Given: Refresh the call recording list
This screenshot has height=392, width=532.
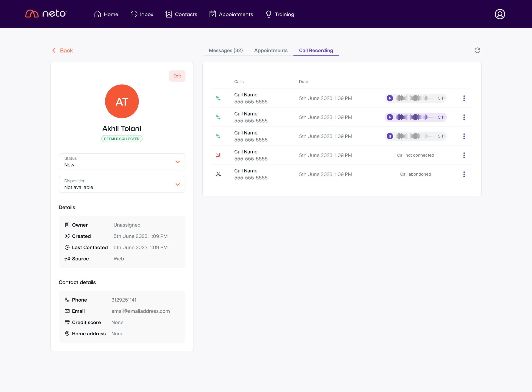Looking at the screenshot, I should (x=478, y=50).
